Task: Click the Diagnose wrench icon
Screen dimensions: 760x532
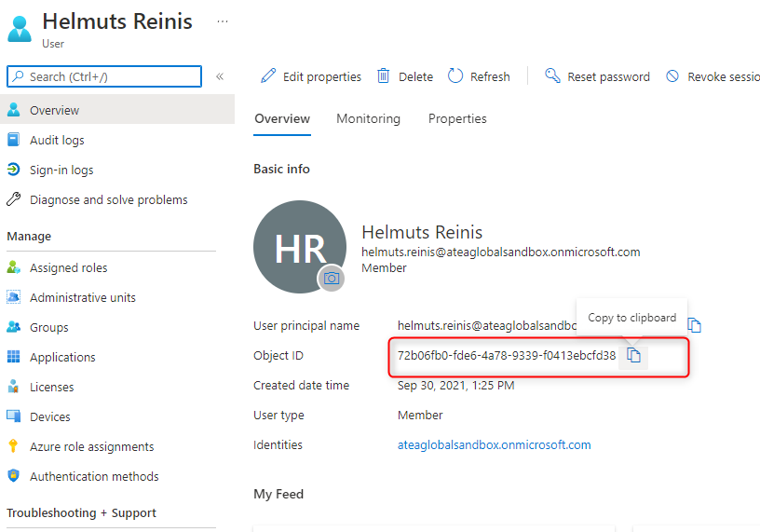Action: (14, 199)
